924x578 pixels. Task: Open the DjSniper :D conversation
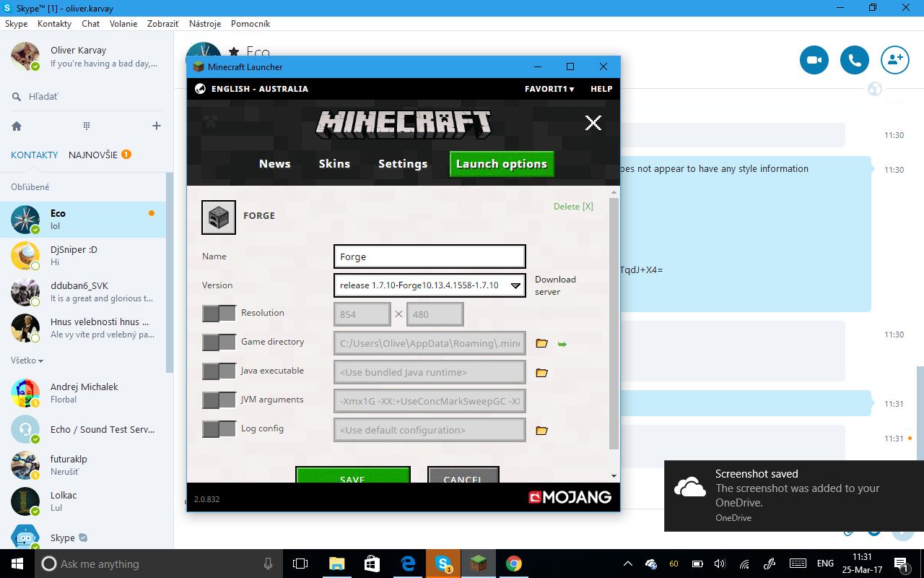[x=83, y=256]
